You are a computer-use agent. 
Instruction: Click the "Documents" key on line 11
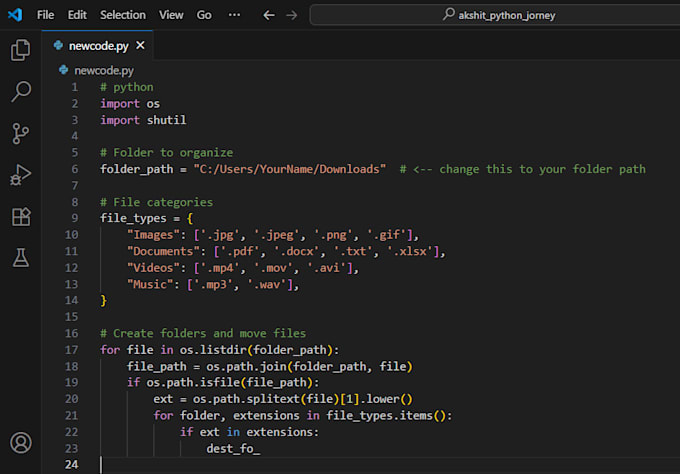pyautogui.click(x=163, y=252)
